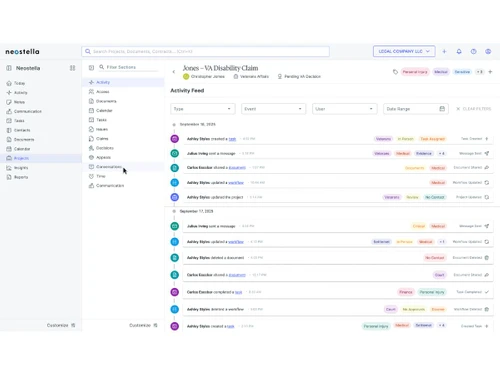The image size is (500, 375).
Task: Open document link in Carlos shared row Sept 16
Action: coord(237,167)
